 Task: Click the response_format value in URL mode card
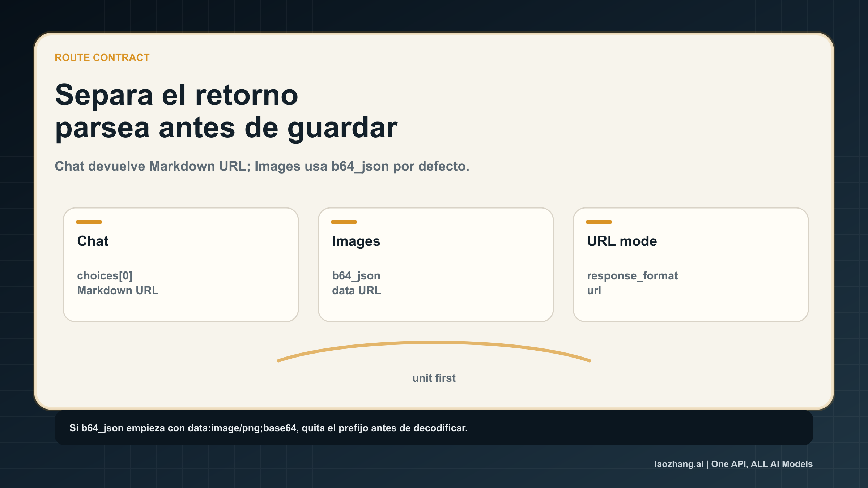click(632, 275)
